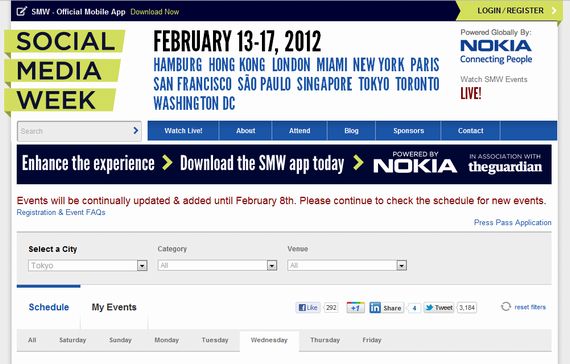Click the LOGIN / REGISTER button
The height and width of the screenshot is (364, 570).
[510, 11]
